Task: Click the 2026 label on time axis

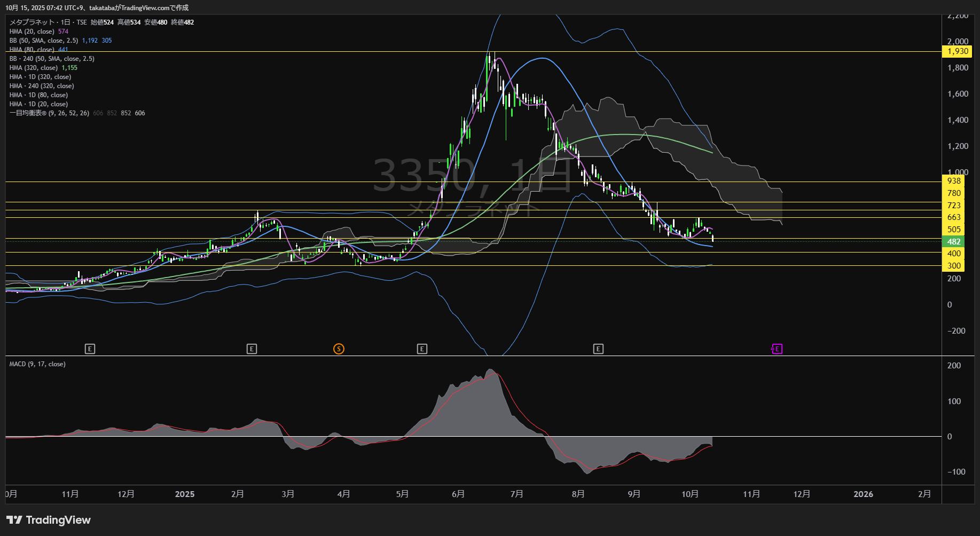Action: pyautogui.click(x=863, y=494)
